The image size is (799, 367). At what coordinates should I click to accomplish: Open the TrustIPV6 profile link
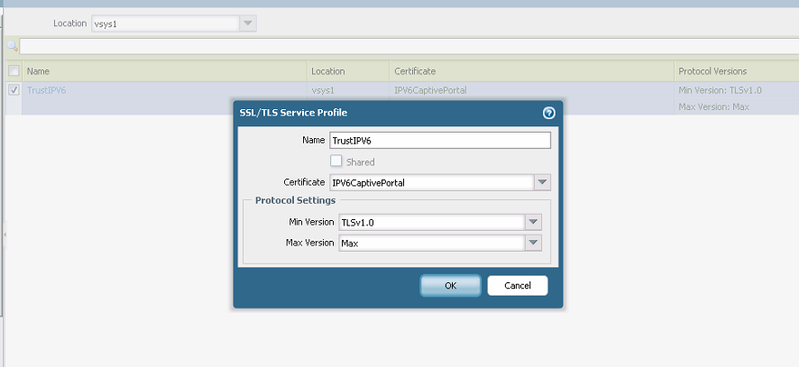[46, 90]
